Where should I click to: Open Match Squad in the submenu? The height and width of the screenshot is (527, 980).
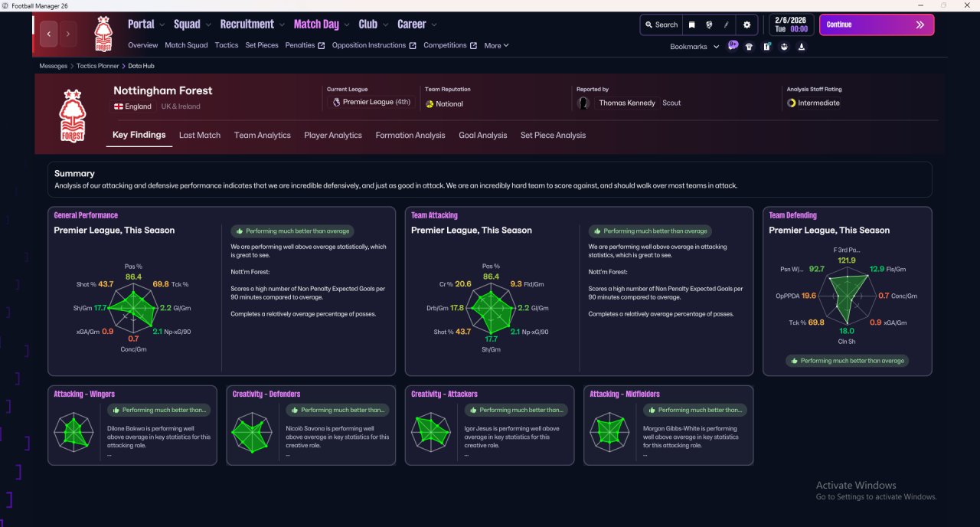point(186,45)
